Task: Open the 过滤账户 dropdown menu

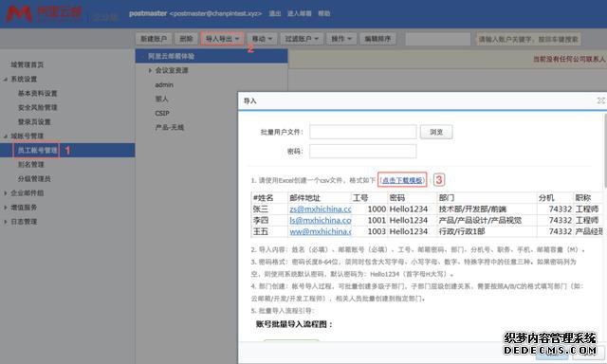Action: click(302, 39)
